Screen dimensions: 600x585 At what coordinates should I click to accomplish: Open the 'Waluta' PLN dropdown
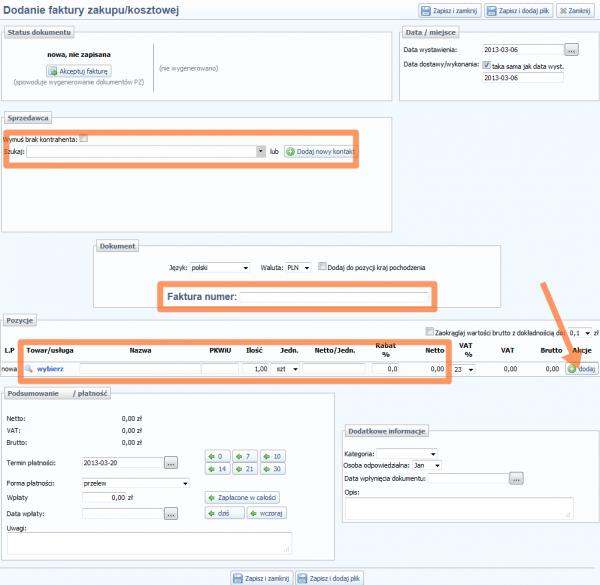[x=298, y=268]
